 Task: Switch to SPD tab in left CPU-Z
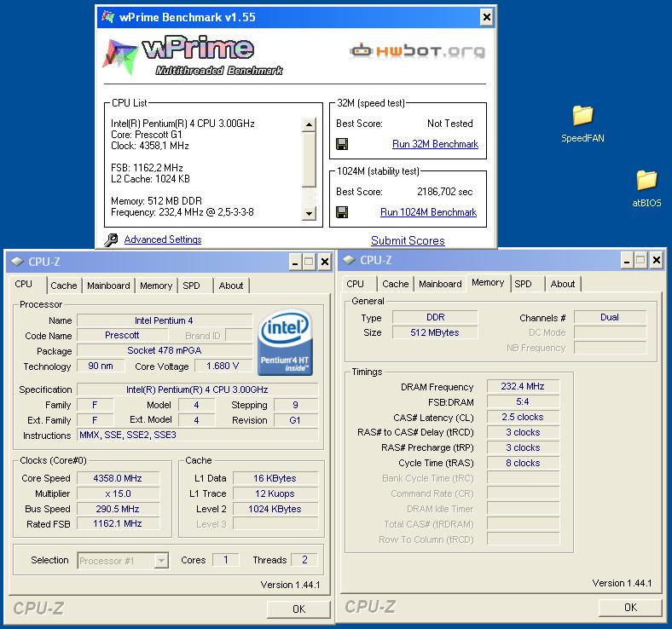(x=191, y=286)
